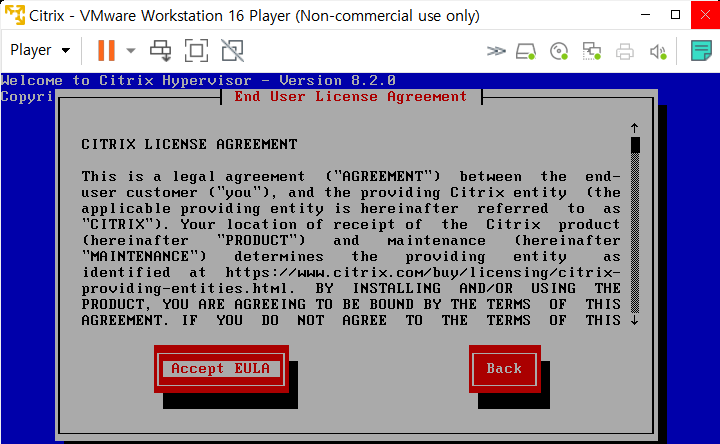Click the EULA scrollbar thumb
Viewport: 720px width, 444px height.
pyautogui.click(x=635, y=145)
